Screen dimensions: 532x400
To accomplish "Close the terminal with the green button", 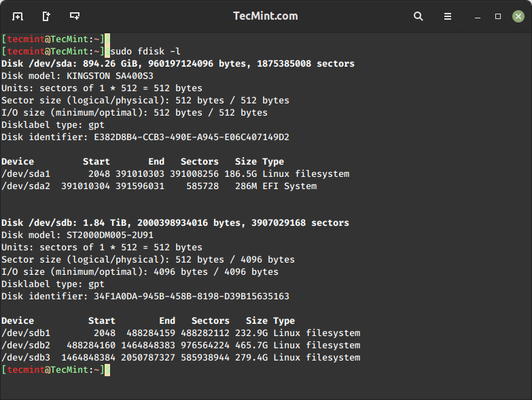I will coord(516,16).
